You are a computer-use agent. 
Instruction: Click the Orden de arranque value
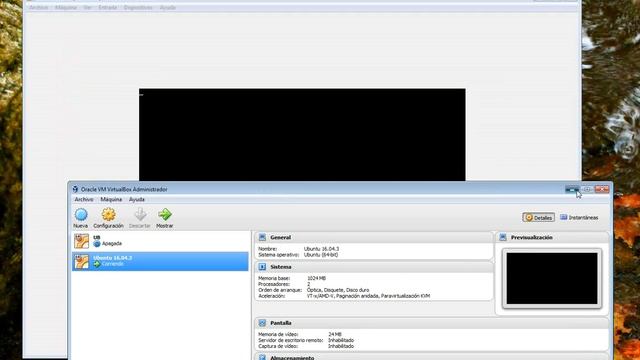point(338,290)
